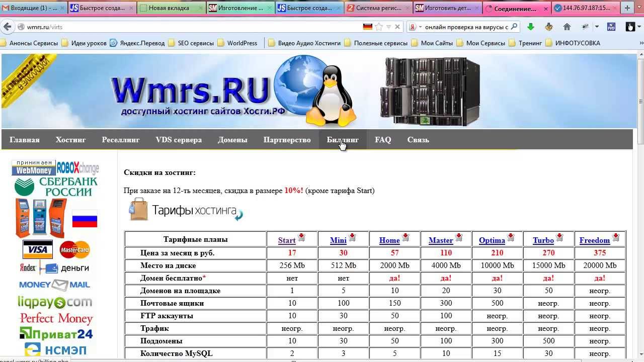Image resolution: width=644 pixels, height=362 pixels.
Task: Open downloads with the green arrow icon
Action: pos(530,27)
